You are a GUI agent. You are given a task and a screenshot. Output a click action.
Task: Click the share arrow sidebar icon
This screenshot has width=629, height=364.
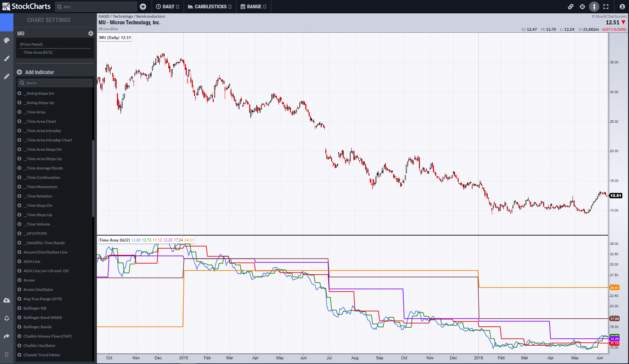(7, 336)
